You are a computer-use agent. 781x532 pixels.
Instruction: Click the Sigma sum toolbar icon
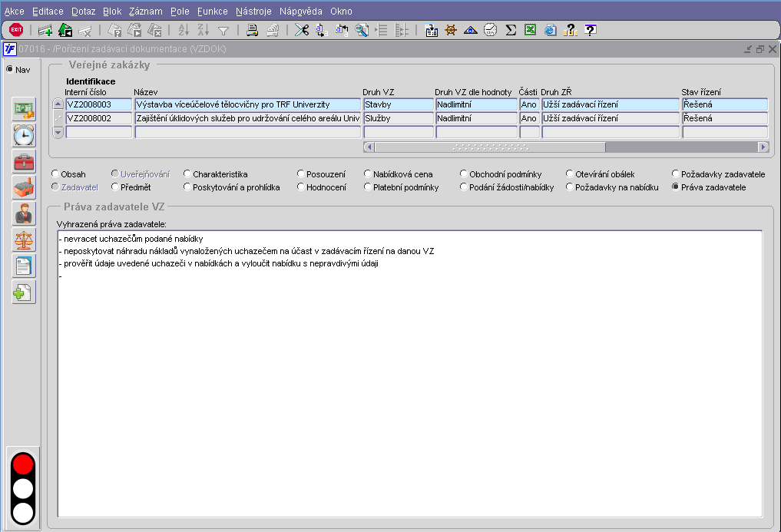tap(510, 30)
